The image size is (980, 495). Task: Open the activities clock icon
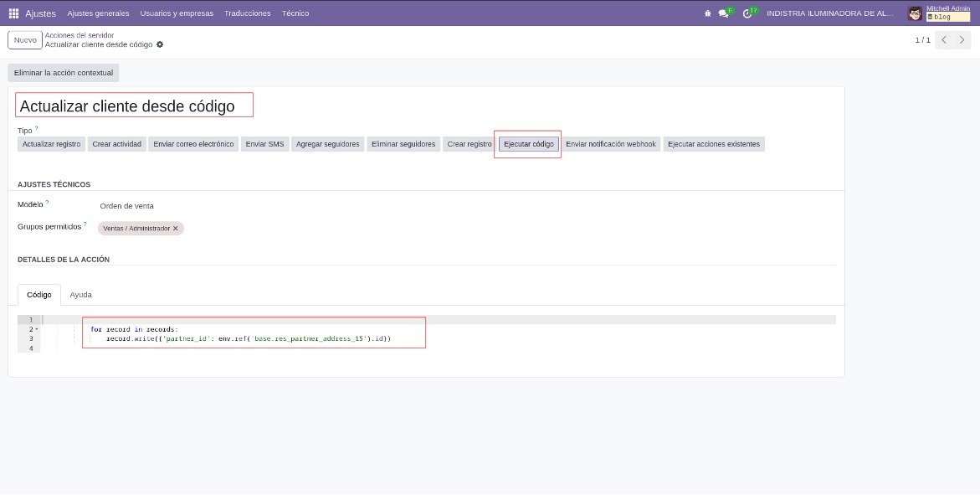coord(747,13)
